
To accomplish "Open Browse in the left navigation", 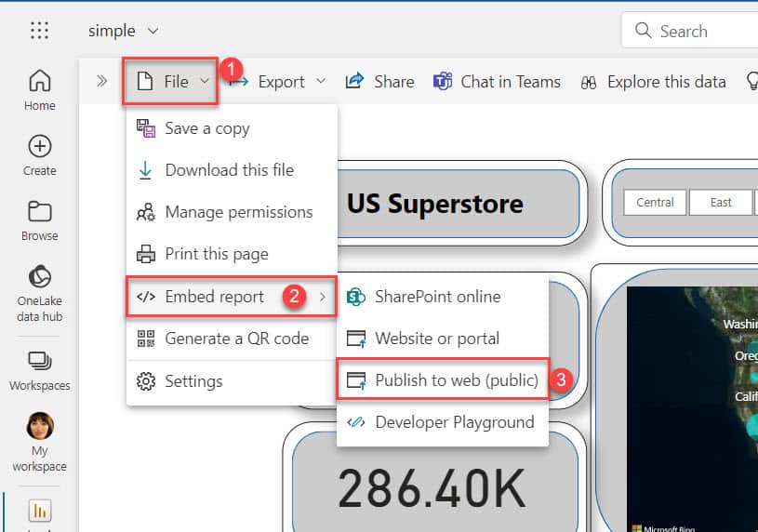I will 40,220.
